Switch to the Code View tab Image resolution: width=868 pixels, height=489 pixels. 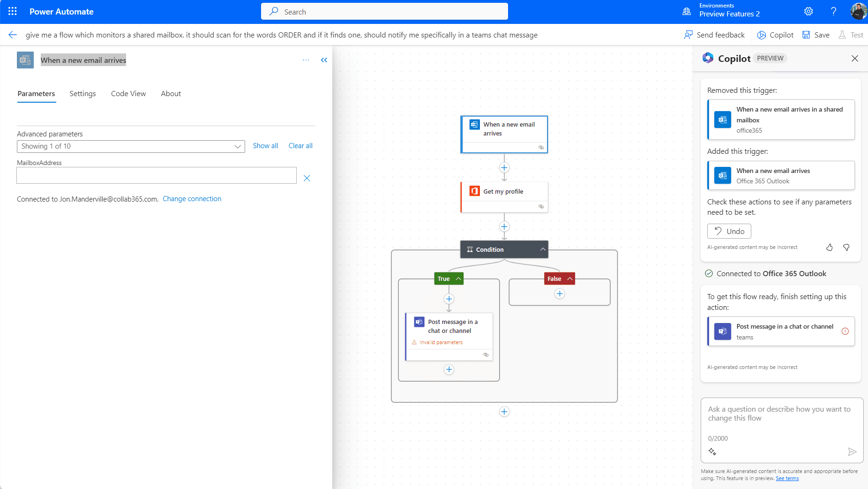tap(128, 94)
